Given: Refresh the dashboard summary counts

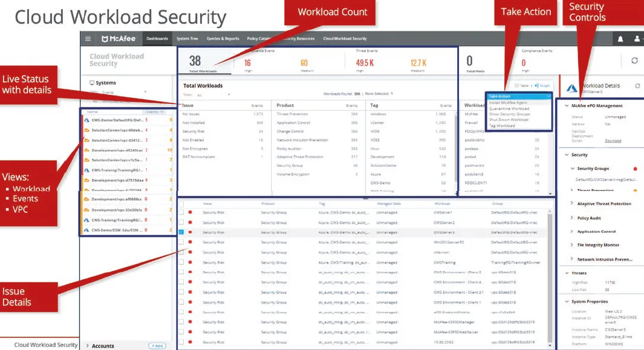Looking at the screenshot, I should click(634, 60).
